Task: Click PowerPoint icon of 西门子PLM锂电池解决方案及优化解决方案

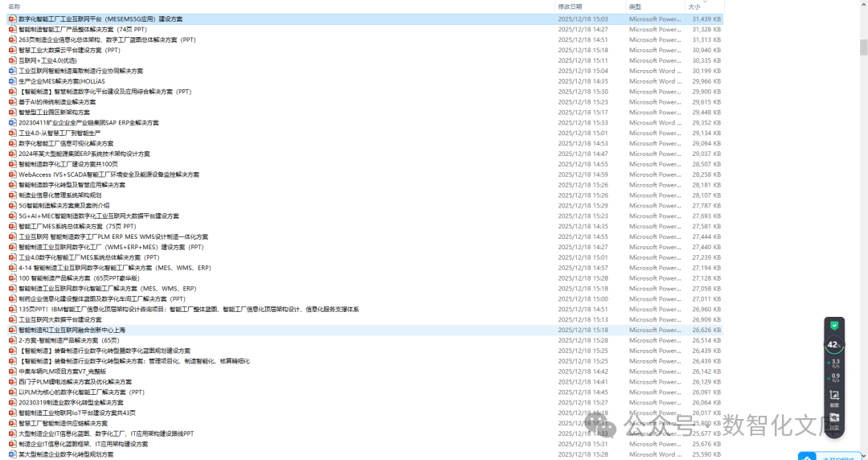Action: click(13, 381)
